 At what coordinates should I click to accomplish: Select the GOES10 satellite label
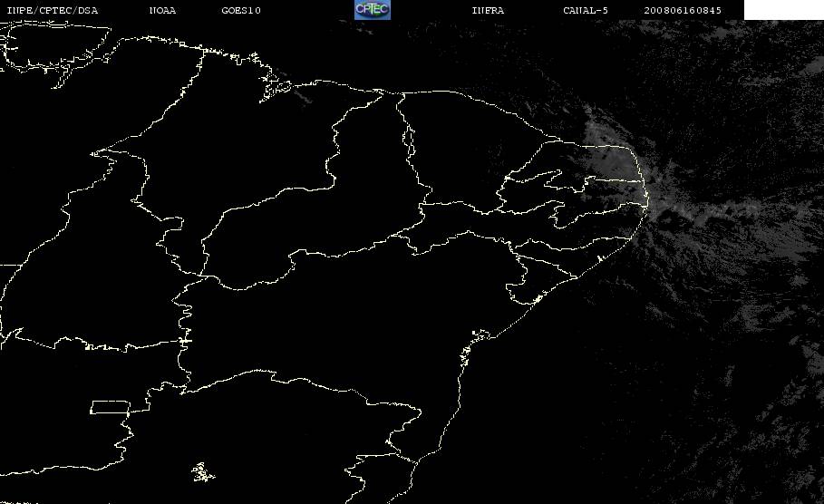pos(241,11)
